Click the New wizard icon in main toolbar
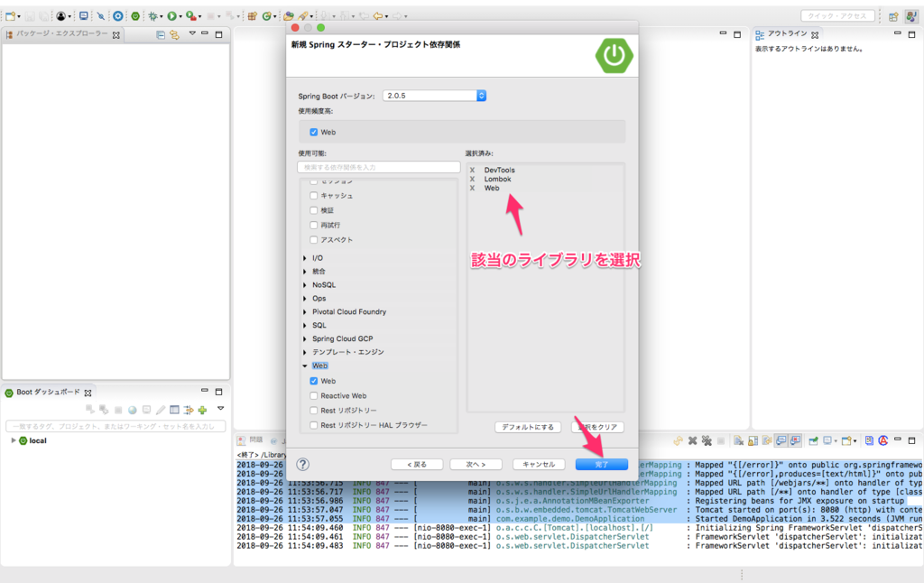This screenshot has width=924, height=583. [x=11, y=16]
